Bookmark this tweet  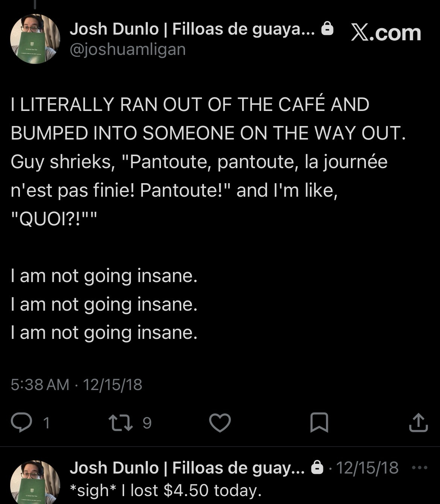[319, 423]
